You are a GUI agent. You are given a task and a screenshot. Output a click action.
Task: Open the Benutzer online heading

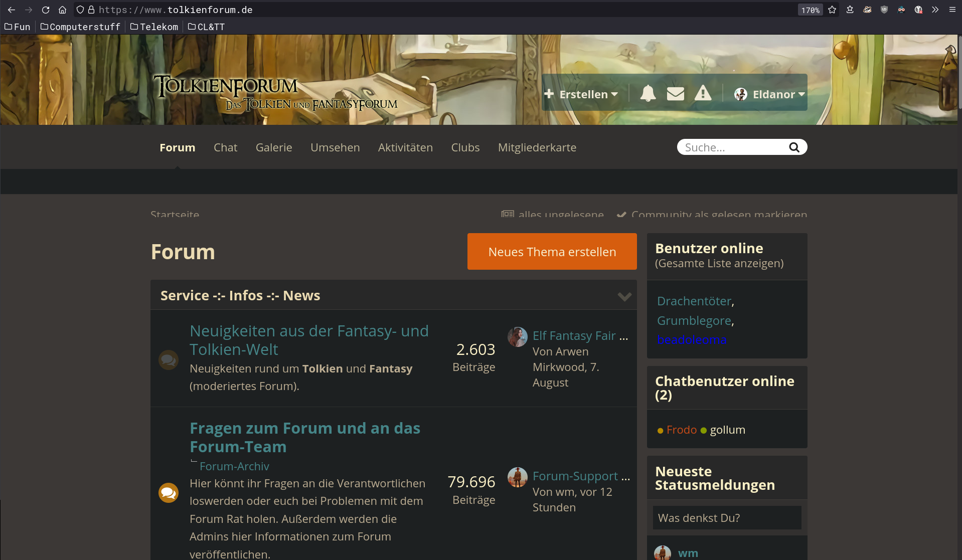[x=709, y=248]
